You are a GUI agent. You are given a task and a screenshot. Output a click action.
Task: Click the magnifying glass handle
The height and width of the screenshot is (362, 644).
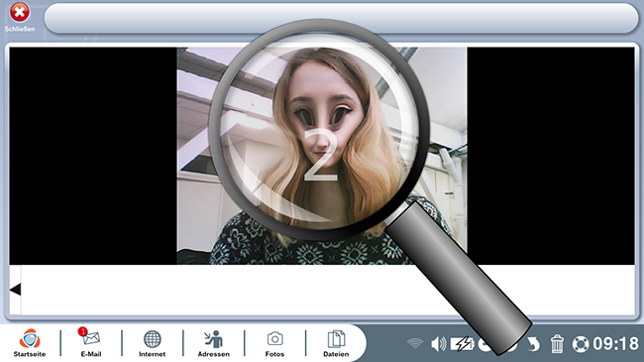pos(458,278)
